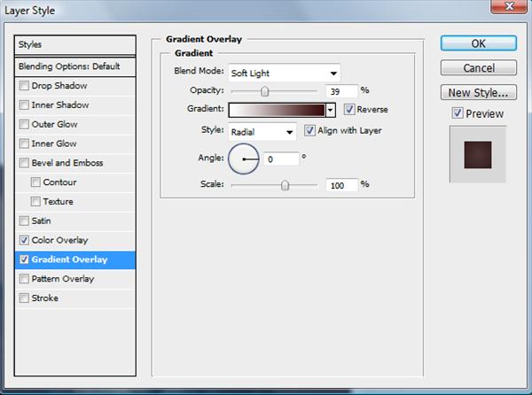Disable the Preview checkbox

coord(458,113)
